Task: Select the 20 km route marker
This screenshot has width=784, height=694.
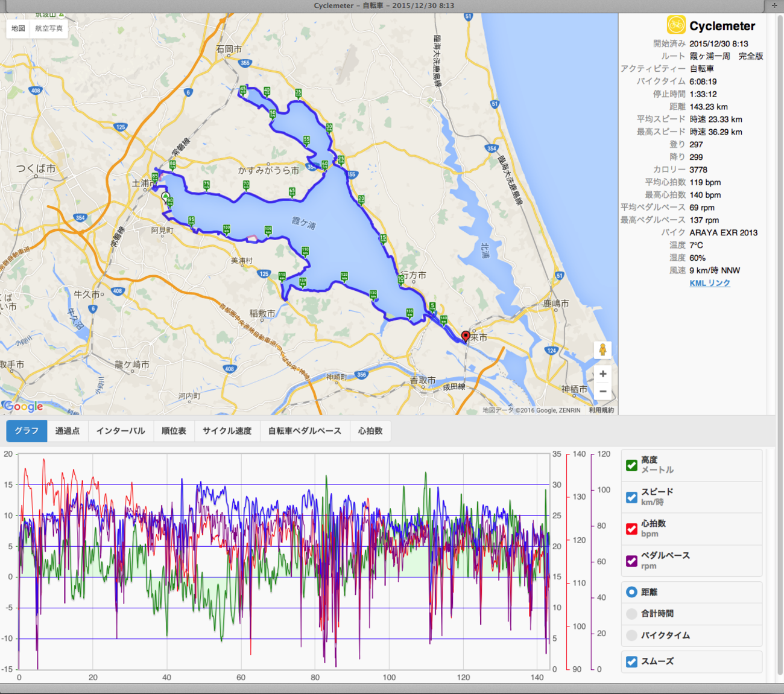Action: (x=361, y=199)
